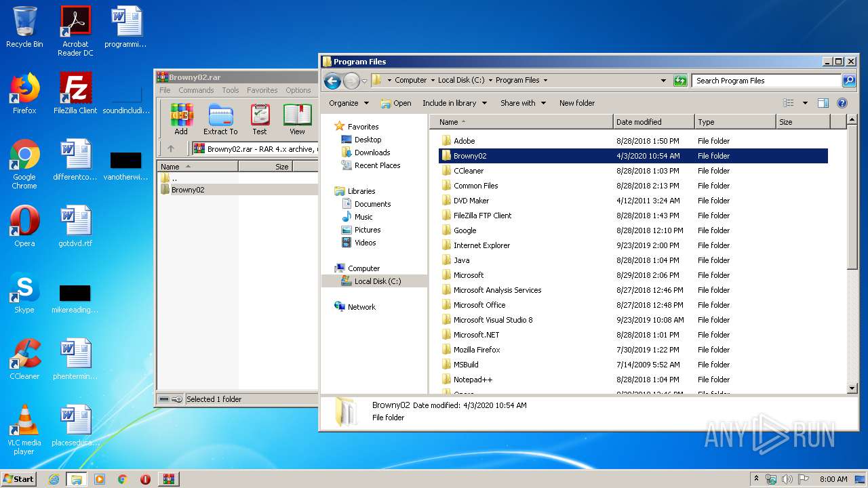
Task: Click the arrow after Local Disk (C:) in address bar
Action: pyautogui.click(x=490, y=80)
